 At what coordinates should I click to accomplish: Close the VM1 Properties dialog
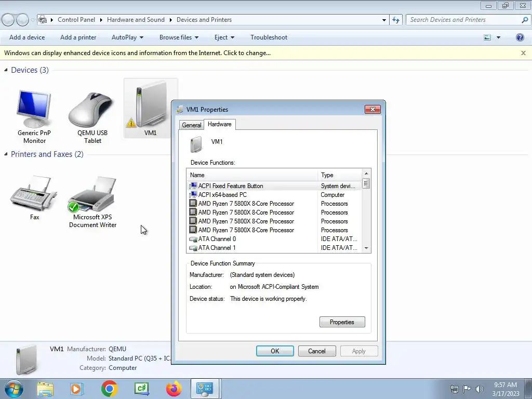click(x=373, y=109)
